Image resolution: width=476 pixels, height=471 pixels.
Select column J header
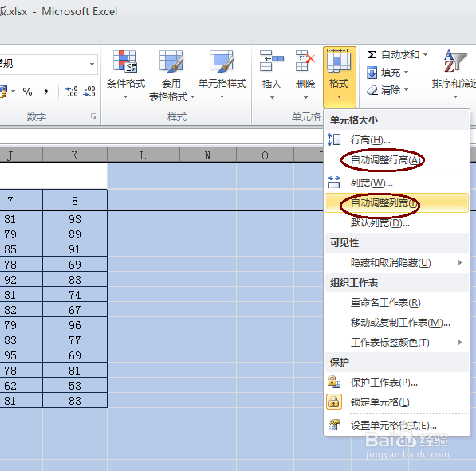tap(21, 155)
